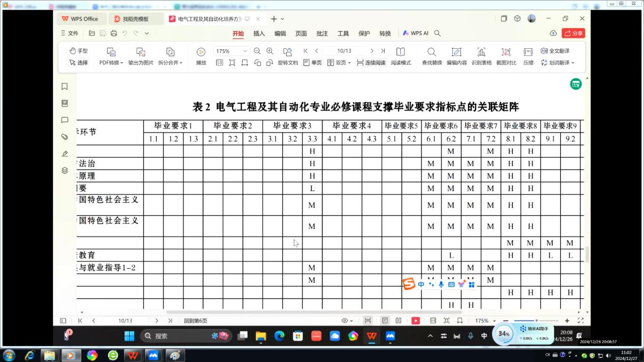The image size is (644, 362).
Task: Open the Screenshot Compare (截图对比) tool
Action: (506, 52)
